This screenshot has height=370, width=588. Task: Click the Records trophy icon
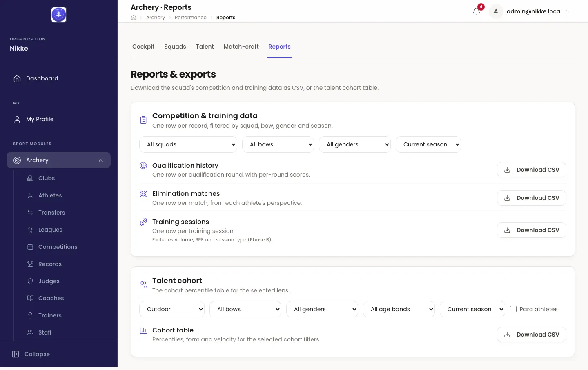[30, 264]
